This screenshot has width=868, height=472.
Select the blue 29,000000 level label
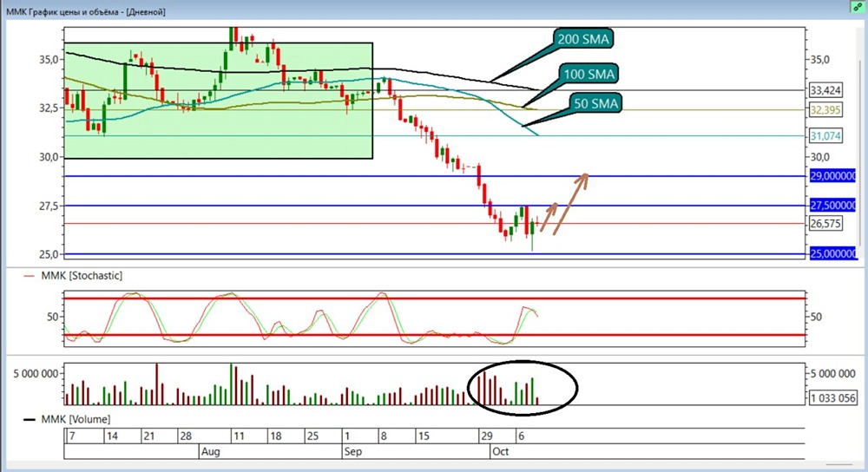[832, 176]
